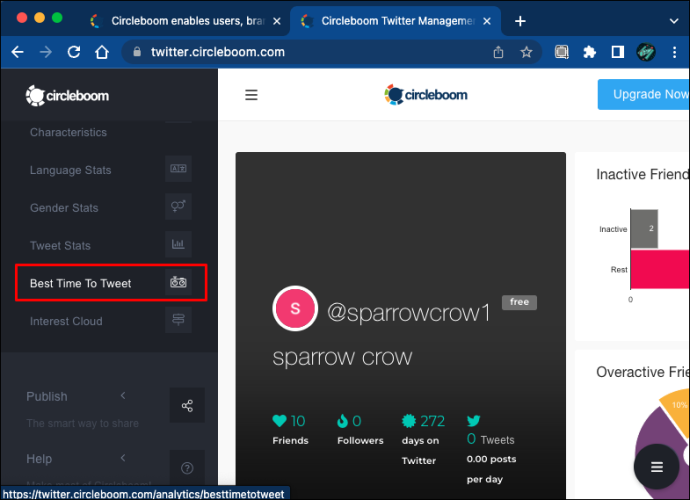Click the Circleboom logo in the sidebar
Image resolution: width=690 pixels, height=500 pixels.
(67, 96)
